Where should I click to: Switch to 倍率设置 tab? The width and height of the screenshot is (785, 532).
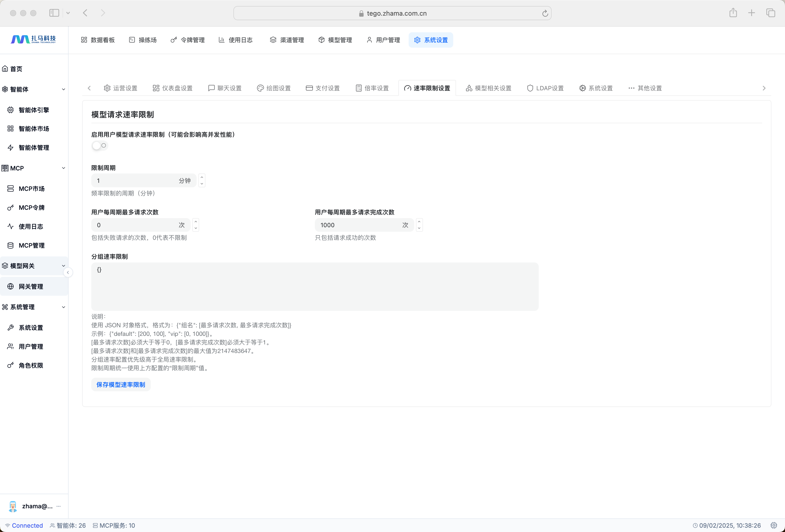point(372,88)
